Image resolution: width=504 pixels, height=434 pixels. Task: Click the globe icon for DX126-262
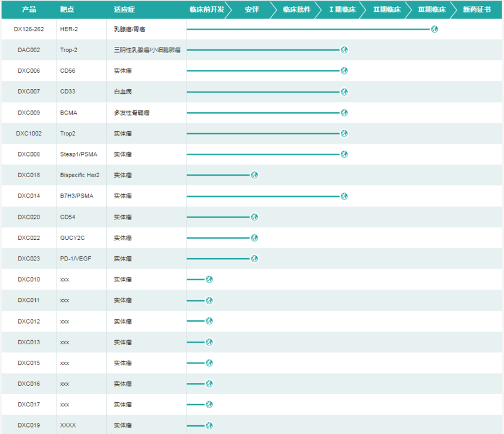click(434, 29)
